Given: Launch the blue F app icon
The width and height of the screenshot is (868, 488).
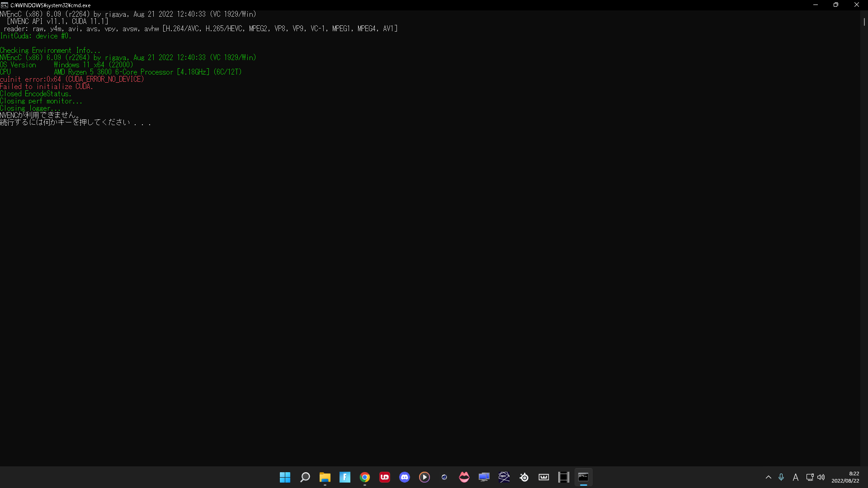Looking at the screenshot, I should [345, 477].
